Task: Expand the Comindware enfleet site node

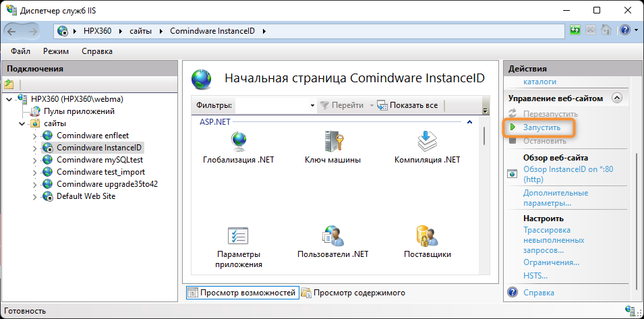Action: point(35,136)
